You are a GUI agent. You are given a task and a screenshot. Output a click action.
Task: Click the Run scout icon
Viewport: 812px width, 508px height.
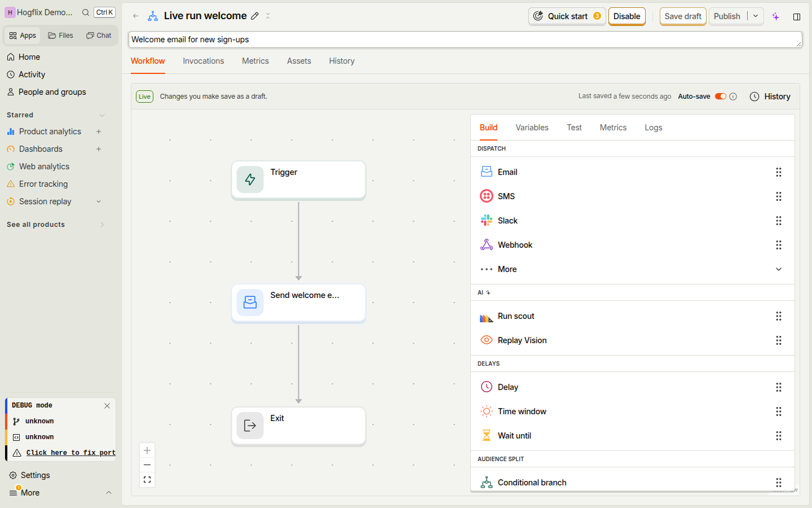click(x=487, y=317)
